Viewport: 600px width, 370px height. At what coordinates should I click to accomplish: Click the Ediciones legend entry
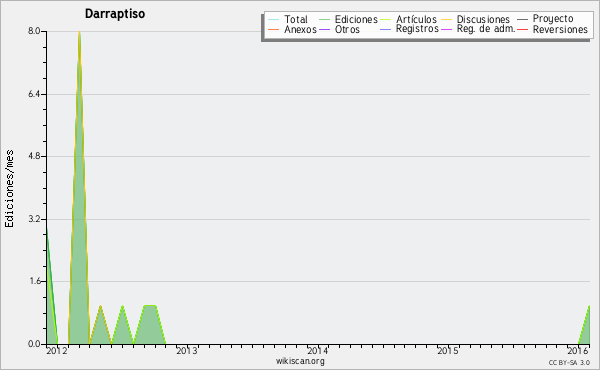(348, 19)
